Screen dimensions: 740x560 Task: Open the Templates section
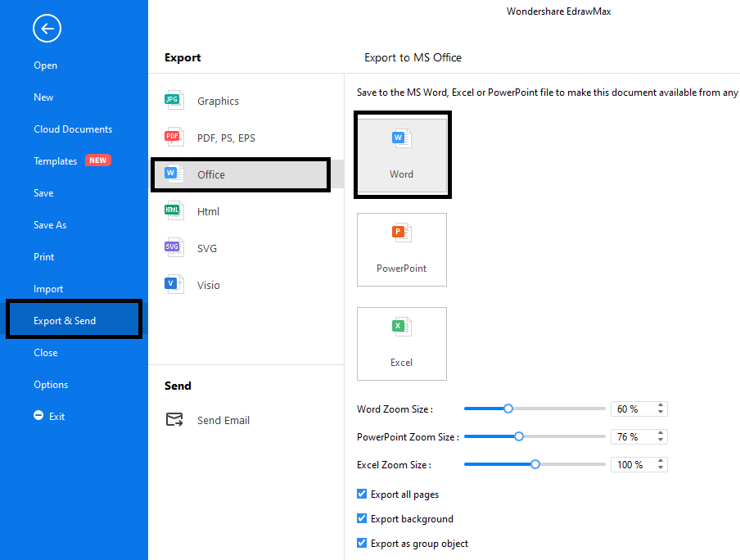click(x=55, y=161)
